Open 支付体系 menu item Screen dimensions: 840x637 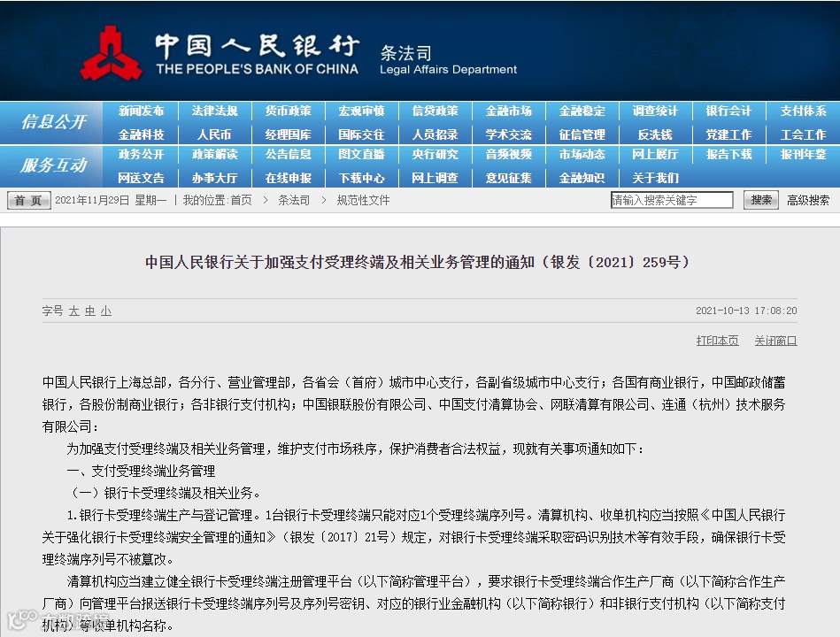(x=803, y=111)
